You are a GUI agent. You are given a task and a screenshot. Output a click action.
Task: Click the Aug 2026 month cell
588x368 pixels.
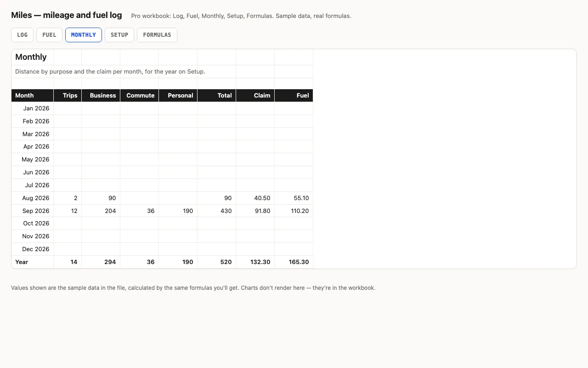tap(33, 198)
